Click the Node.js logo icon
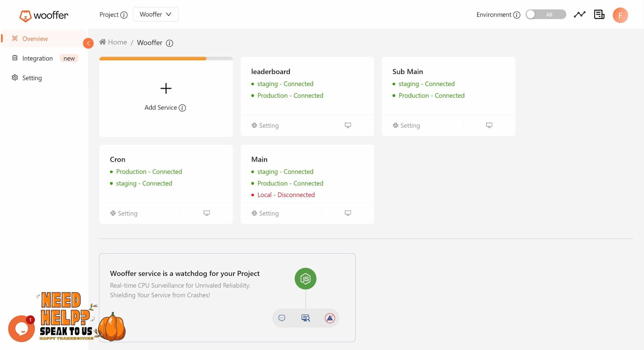This screenshot has height=350, width=644. pyautogui.click(x=305, y=279)
